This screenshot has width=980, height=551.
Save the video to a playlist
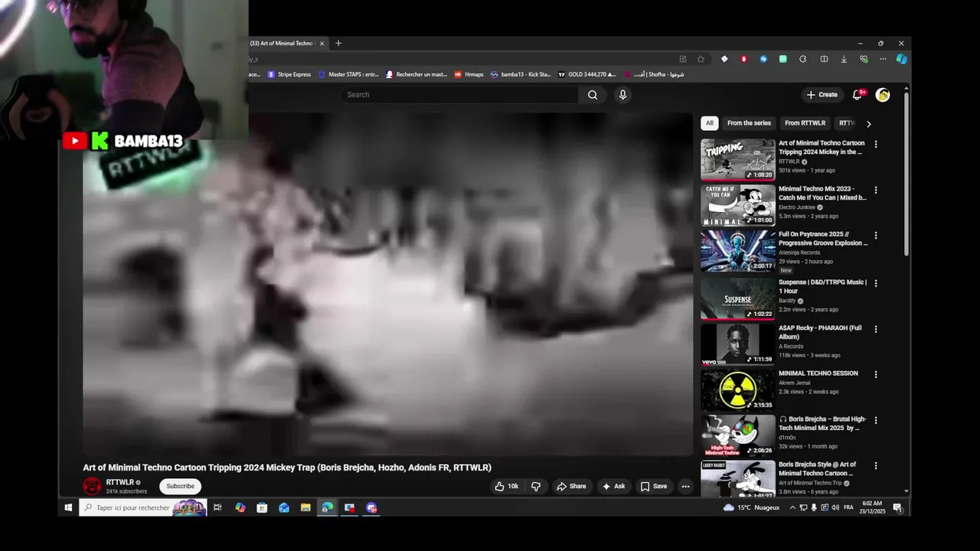[x=654, y=486]
